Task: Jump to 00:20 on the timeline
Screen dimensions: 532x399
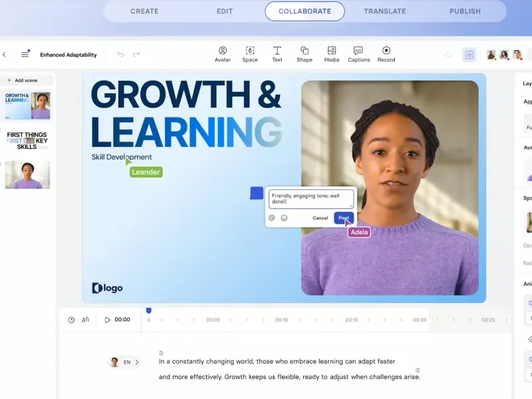Action: pos(420,320)
